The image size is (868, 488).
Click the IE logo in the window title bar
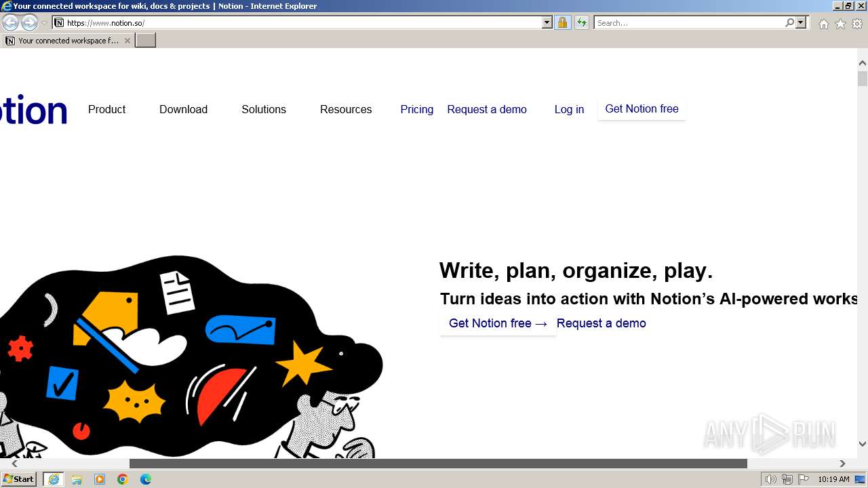coord(7,6)
